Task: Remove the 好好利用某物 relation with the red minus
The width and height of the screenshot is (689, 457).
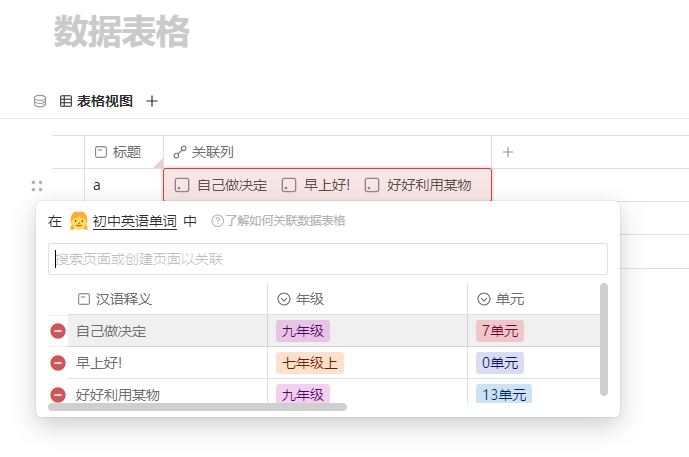Action: [58, 395]
